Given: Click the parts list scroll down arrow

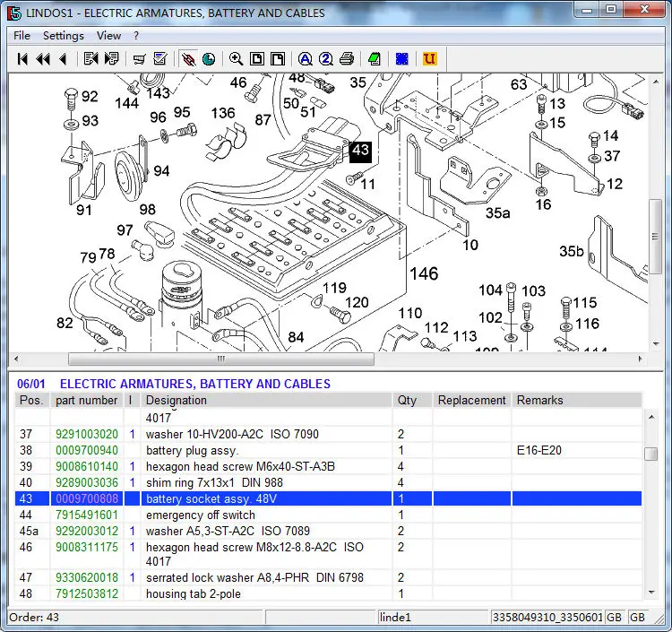Looking at the screenshot, I should [x=651, y=593].
